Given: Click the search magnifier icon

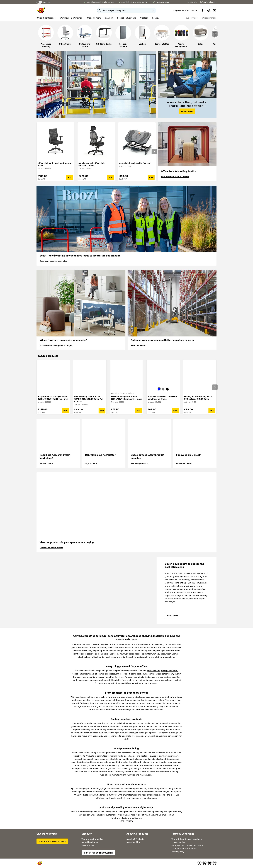Looking at the screenshot, I should (x=100, y=10).
